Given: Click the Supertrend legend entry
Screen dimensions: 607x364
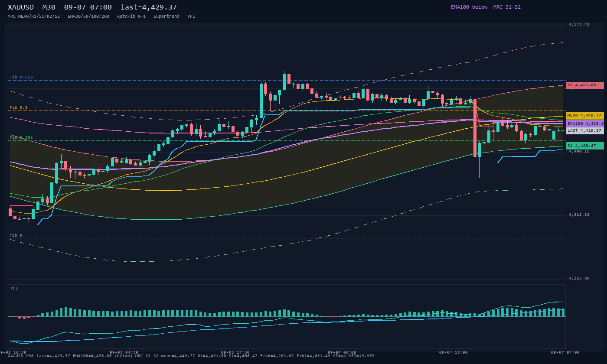Looking at the screenshot, I should pos(166,16).
